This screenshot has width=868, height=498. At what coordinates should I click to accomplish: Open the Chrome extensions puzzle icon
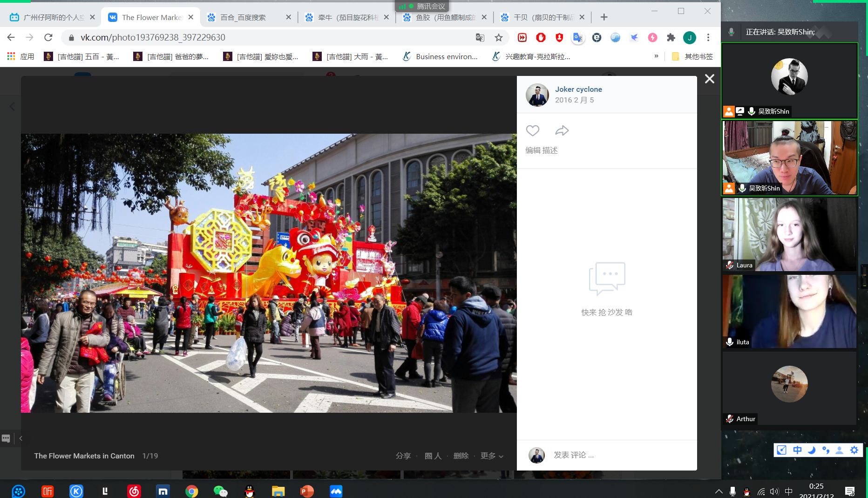[x=671, y=38]
